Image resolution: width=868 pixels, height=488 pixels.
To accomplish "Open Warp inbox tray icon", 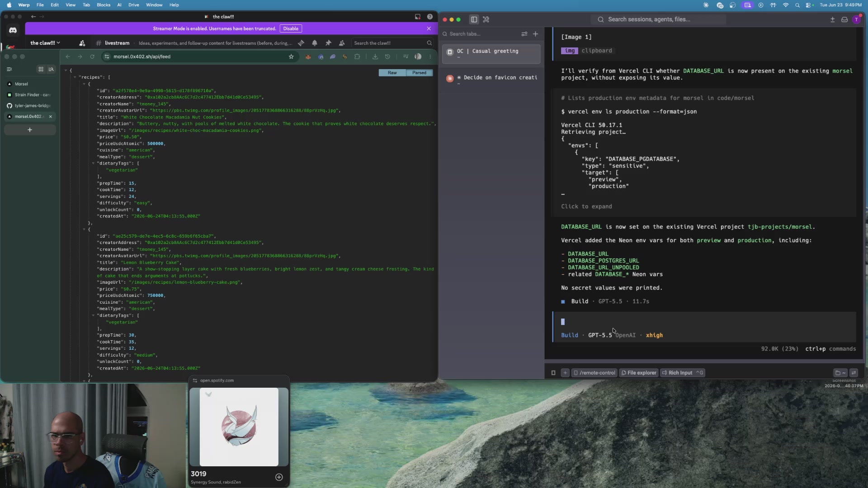I will 844,19.
